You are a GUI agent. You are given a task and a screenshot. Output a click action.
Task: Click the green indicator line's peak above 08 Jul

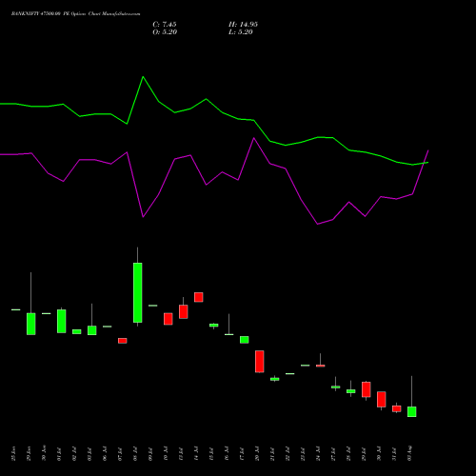(x=143, y=77)
